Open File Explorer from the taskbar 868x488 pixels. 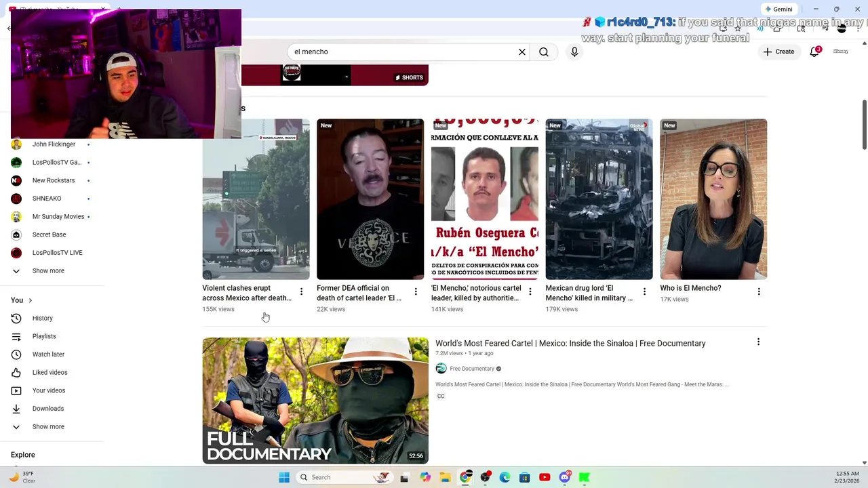click(x=445, y=477)
